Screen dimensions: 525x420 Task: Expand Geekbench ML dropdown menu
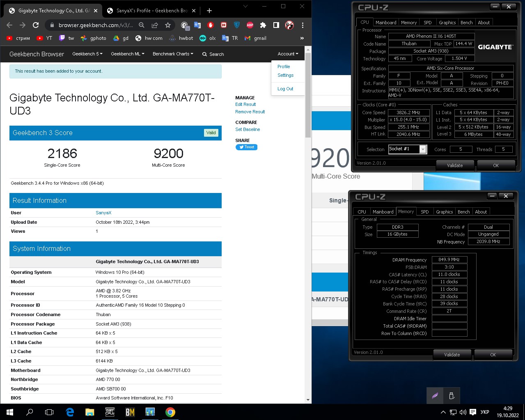[x=128, y=54]
